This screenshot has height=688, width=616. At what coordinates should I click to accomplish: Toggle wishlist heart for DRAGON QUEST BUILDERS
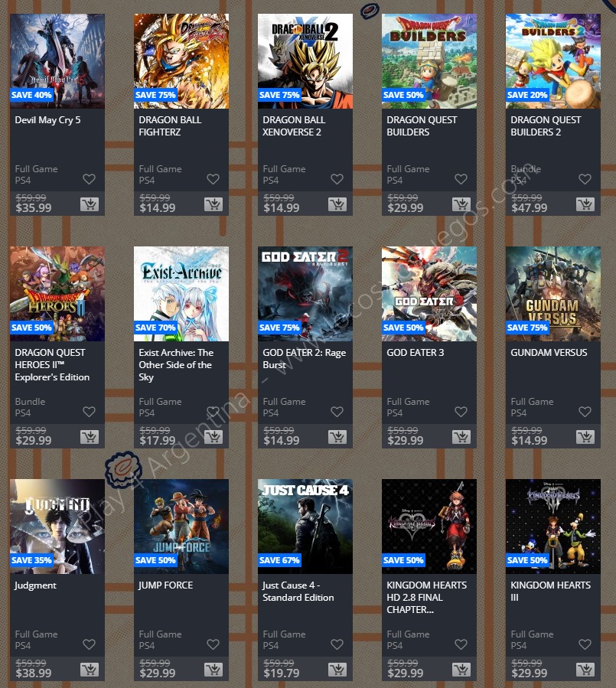[461, 179]
